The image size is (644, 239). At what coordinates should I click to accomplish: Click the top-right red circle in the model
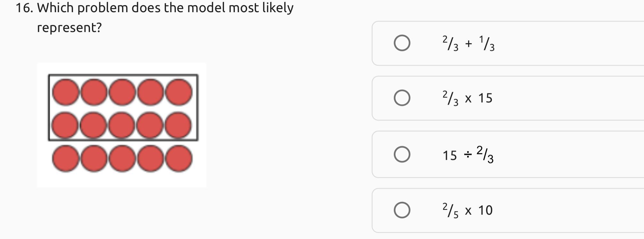(x=179, y=92)
